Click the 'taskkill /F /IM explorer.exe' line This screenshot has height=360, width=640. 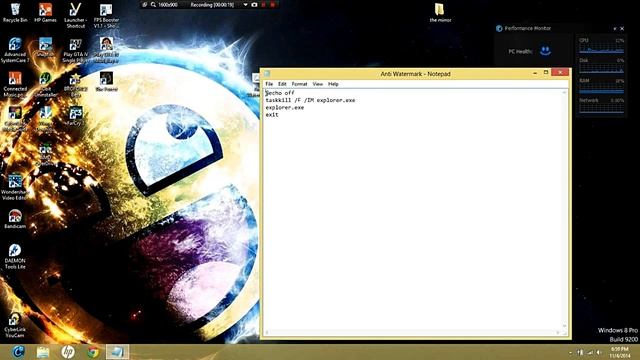tap(310, 100)
